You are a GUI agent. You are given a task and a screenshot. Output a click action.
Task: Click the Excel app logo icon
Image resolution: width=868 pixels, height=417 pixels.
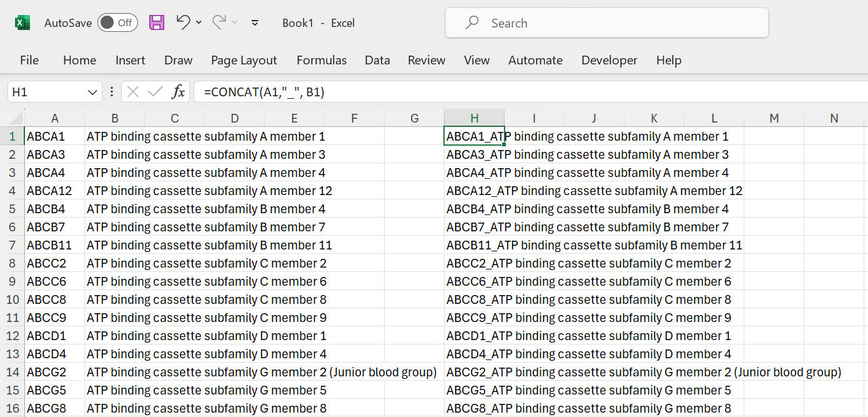tap(22, 23)
